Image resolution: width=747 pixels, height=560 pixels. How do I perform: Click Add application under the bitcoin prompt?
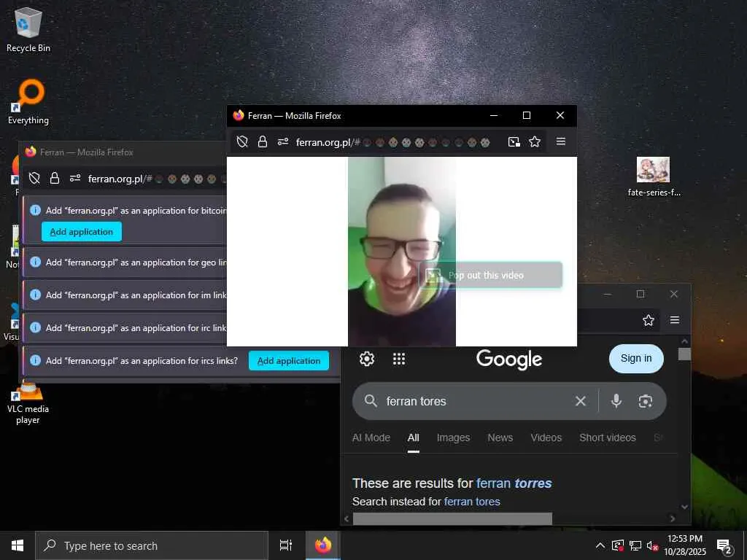[82, 232]
